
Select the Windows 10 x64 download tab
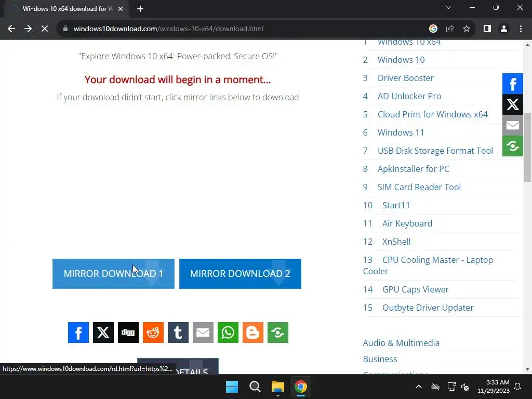[66, 9]
